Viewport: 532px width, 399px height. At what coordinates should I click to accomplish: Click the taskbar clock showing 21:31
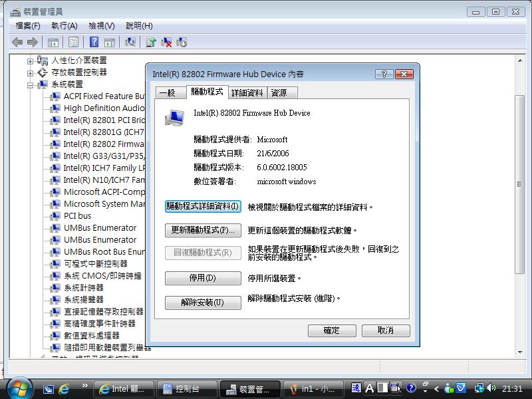(x=512, y=389)
